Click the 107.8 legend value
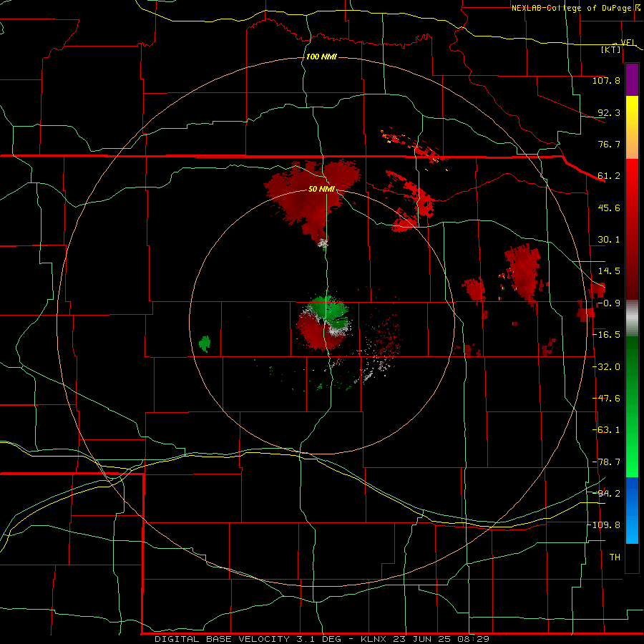The height and width of the screenshot is (644, 644). [606, 80]
